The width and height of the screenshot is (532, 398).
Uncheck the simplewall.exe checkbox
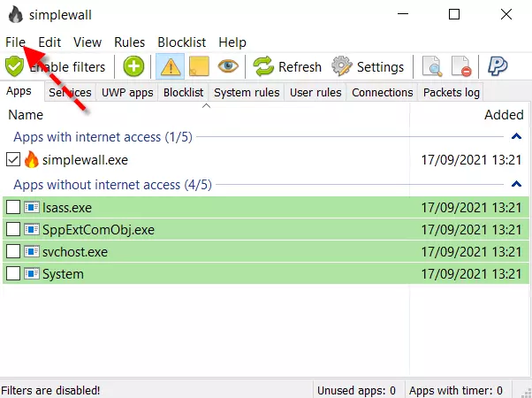tap(13, 160)
